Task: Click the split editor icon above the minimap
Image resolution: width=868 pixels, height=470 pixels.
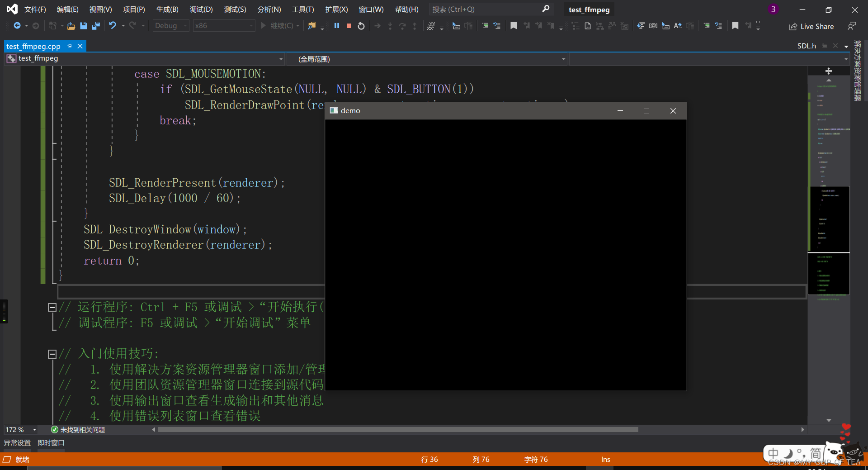Action: pyautogui.click(x=829, y=71)
